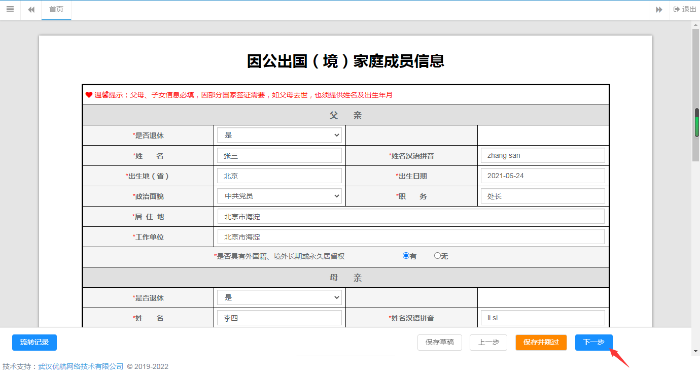Select 有 radio for foreign nationality
The height and width of the screenshot is (373, 700).
point(406,256)
